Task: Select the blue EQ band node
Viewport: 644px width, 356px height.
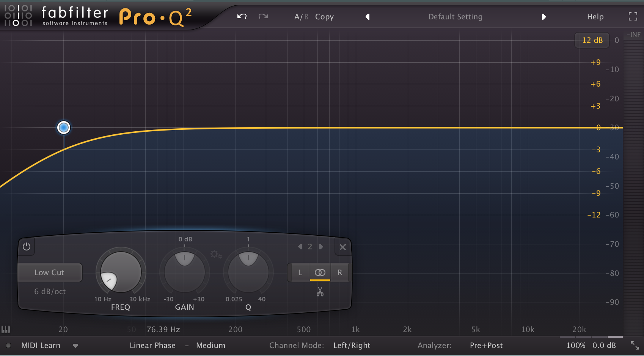Action: point(64,128)
